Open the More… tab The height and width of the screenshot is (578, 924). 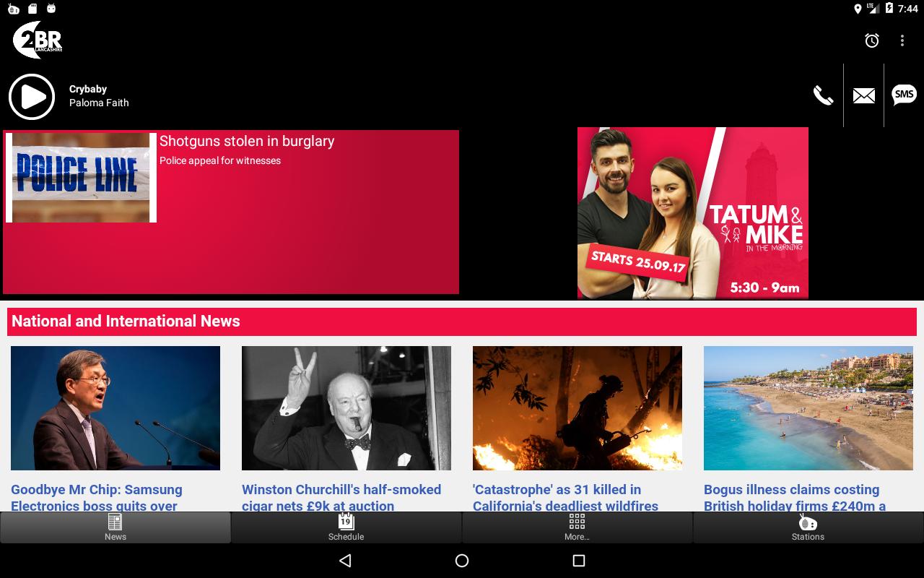tap(577, 527)
